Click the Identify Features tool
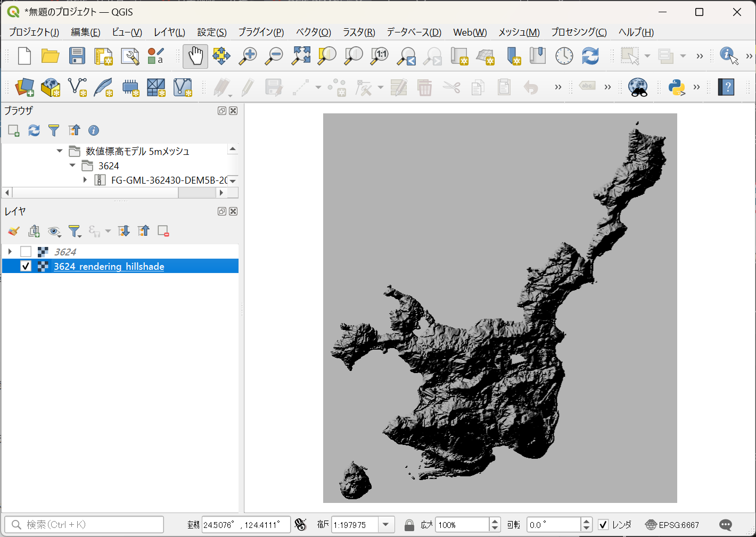The height and width of the screenshot is (537, 756). 728,56
